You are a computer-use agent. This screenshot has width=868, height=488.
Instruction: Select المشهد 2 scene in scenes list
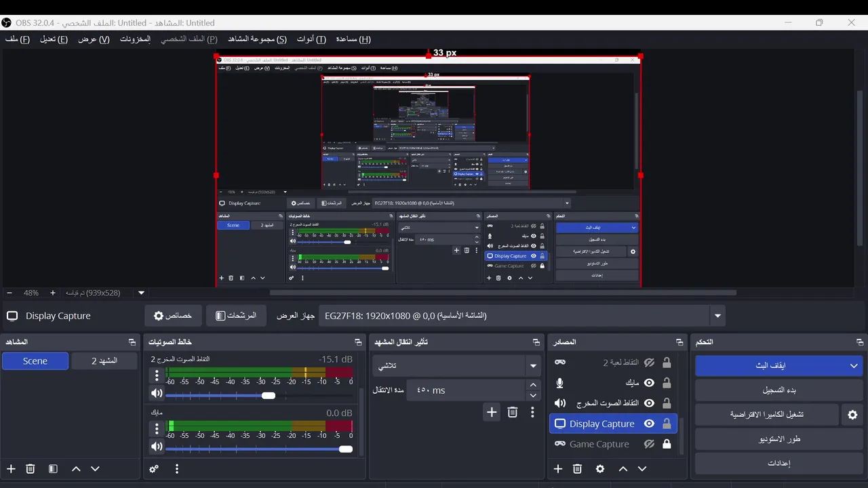[104, 361]
